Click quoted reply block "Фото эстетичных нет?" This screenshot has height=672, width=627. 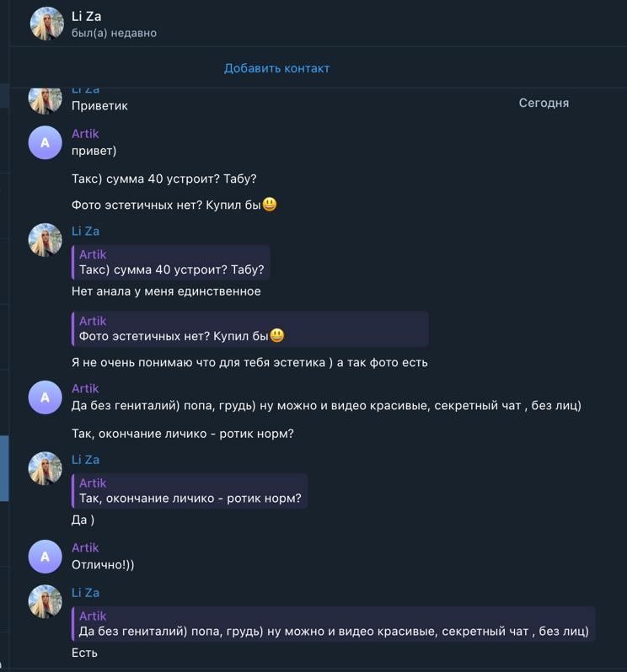250,328
